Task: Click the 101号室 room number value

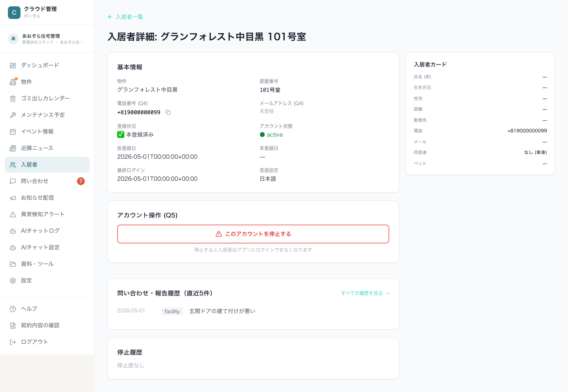Action: coord(270,90)
